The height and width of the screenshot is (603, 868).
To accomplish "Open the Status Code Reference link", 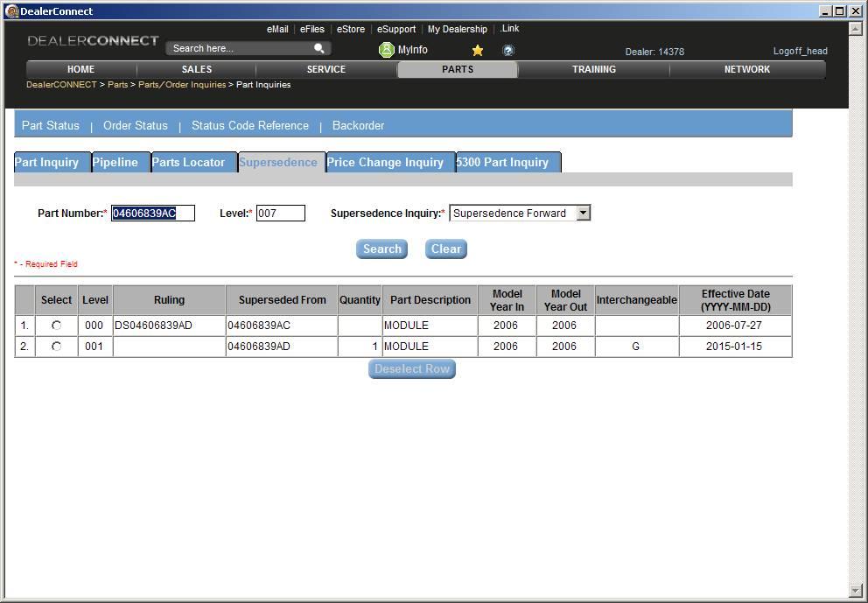I will coord(250,126).
